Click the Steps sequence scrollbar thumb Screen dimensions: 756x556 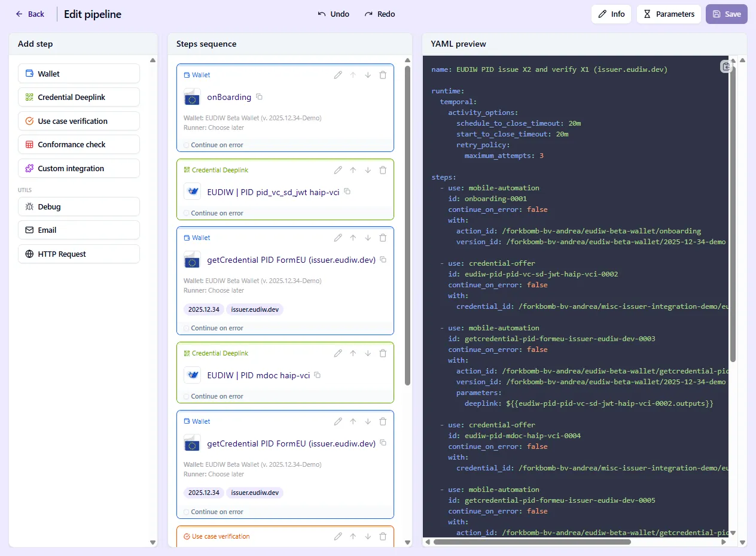[x=408, y=226]
